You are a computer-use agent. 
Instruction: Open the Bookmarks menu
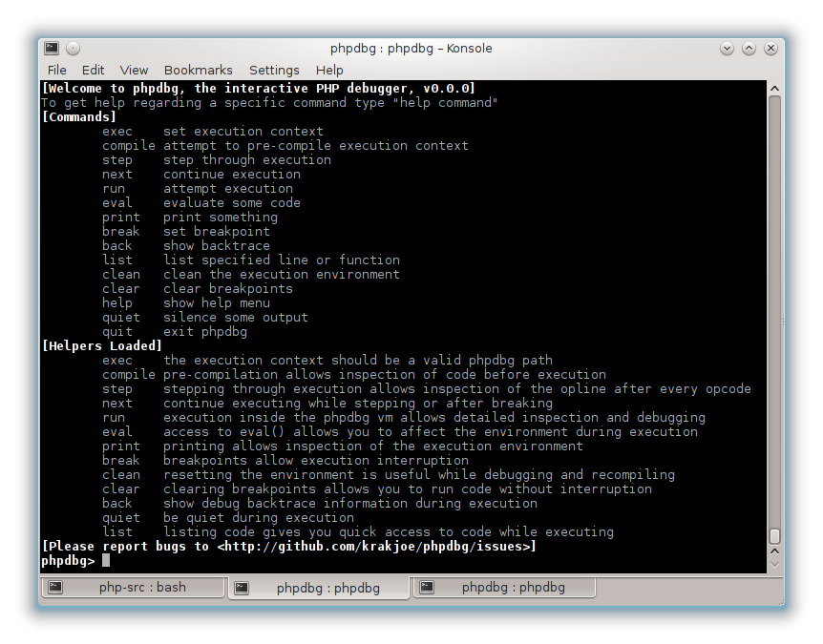pos(198,70)
